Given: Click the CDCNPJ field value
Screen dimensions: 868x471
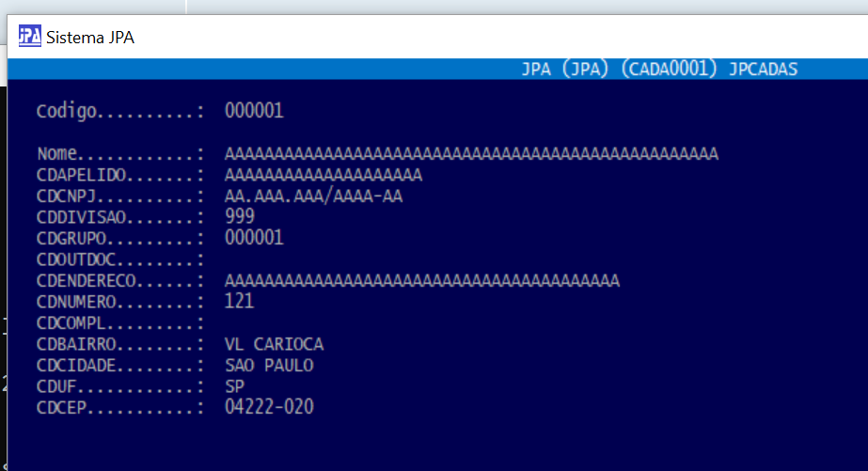Looking at the screenshot, I should tap(314, 196).
